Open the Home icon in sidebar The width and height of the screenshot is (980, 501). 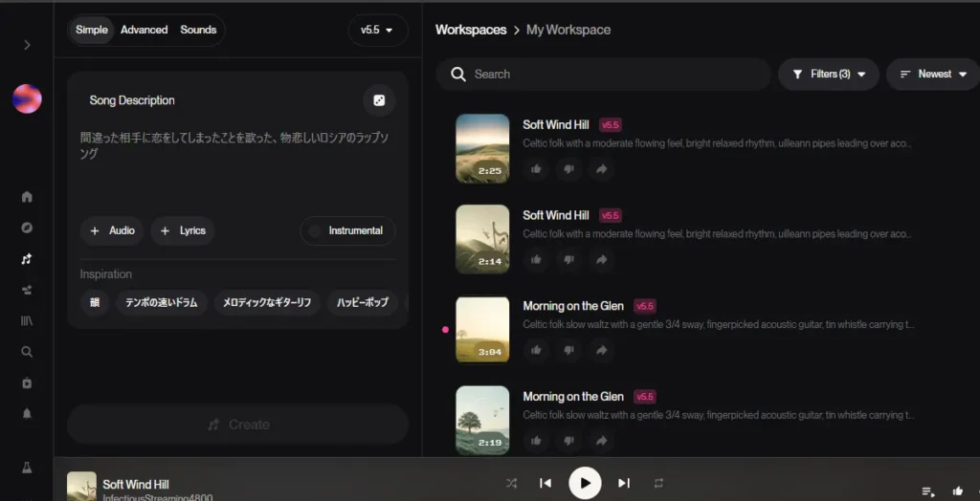[x=27, y=197]
